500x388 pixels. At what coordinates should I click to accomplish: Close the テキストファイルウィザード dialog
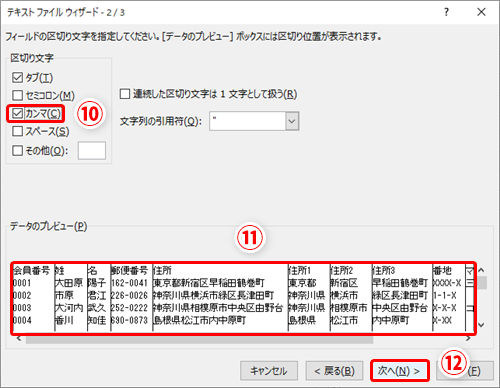tap(481, 12)
